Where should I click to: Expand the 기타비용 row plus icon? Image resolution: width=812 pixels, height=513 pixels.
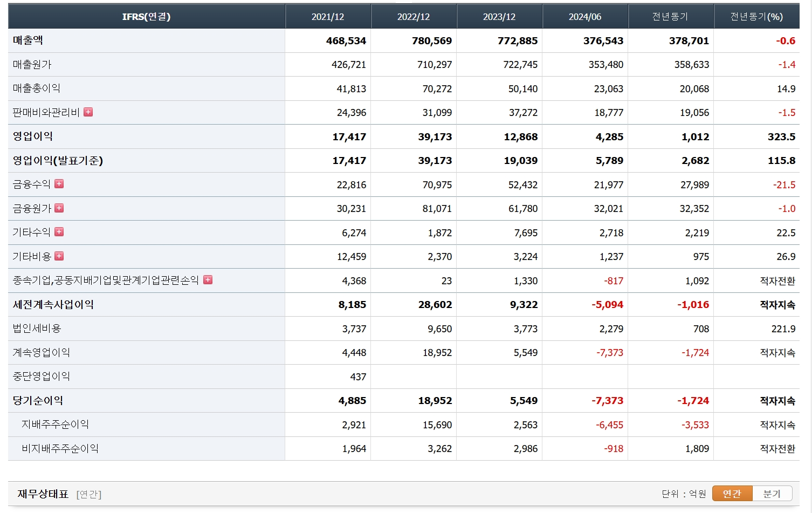coord(59,256)
